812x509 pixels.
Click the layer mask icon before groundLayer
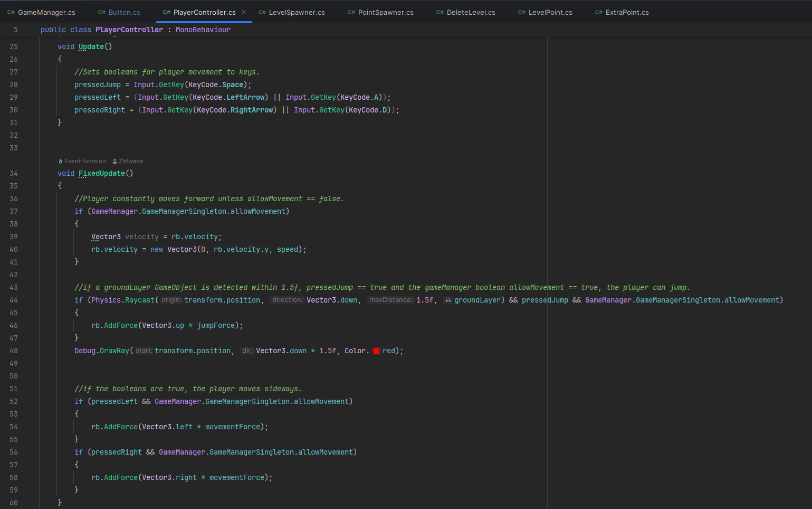pos(448,300)
